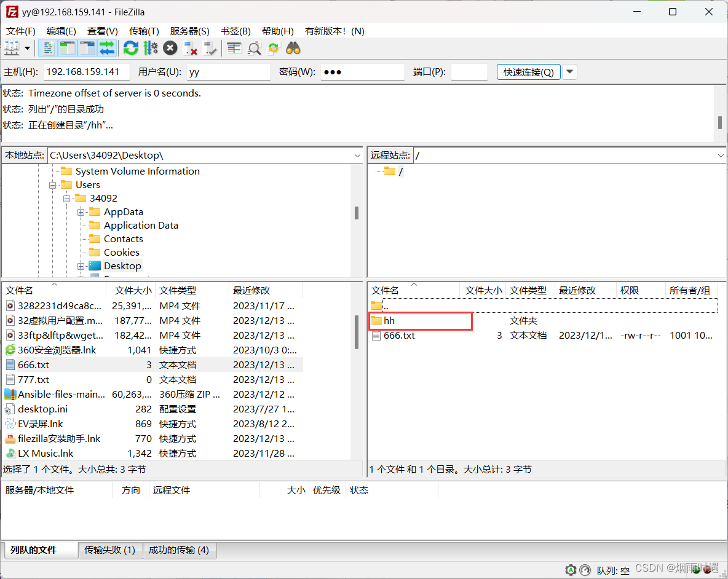Viewport: 728px width, 579px height.
Task: Switch to the 列队的文件 tab
Action: (x=40, y=549)
